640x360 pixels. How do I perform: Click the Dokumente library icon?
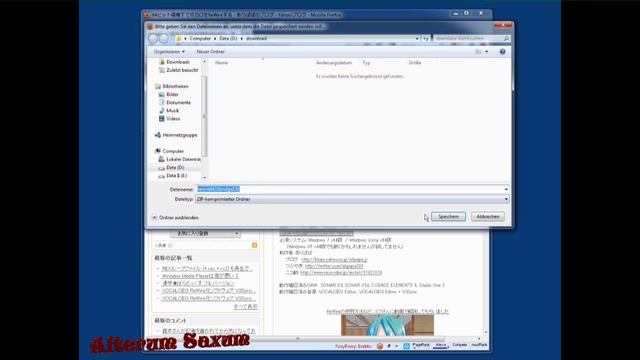pyautogui.click(x=162, y=102)
